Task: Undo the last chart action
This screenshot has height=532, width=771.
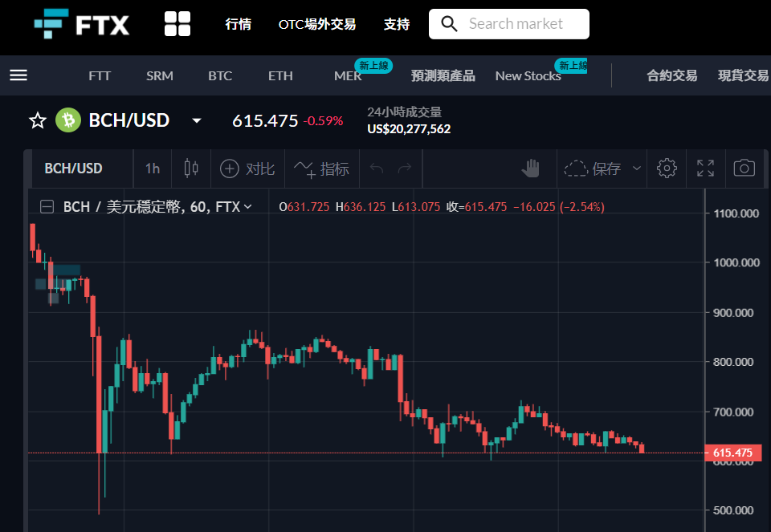Action: 377,169
